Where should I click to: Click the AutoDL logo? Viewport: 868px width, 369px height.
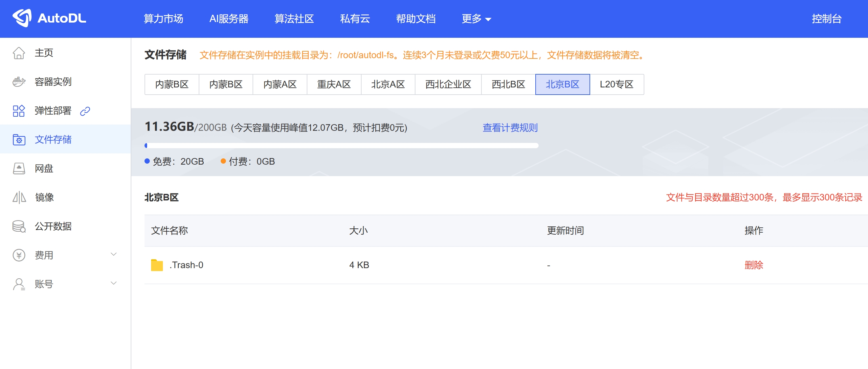(x=49, y=18)
